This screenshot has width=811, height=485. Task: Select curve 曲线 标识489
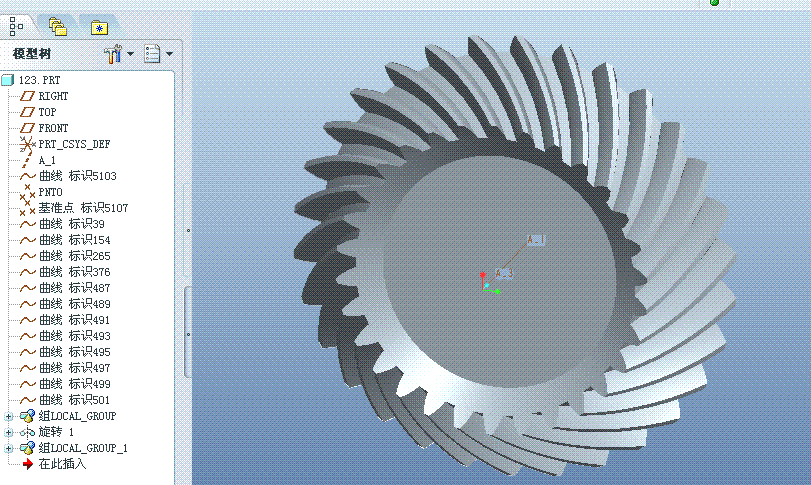(75, 305)
